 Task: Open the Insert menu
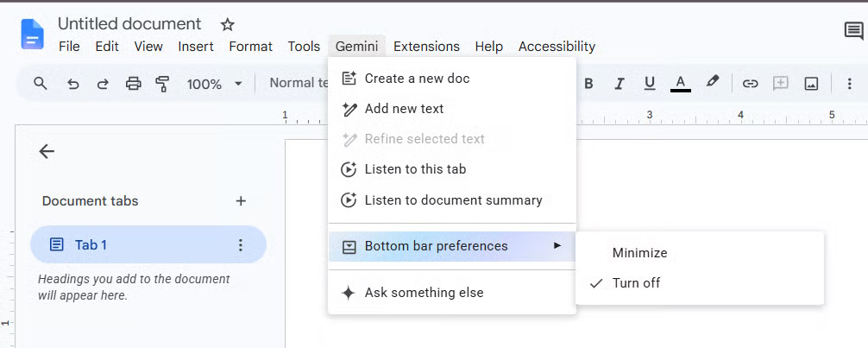tap(196, 47)
